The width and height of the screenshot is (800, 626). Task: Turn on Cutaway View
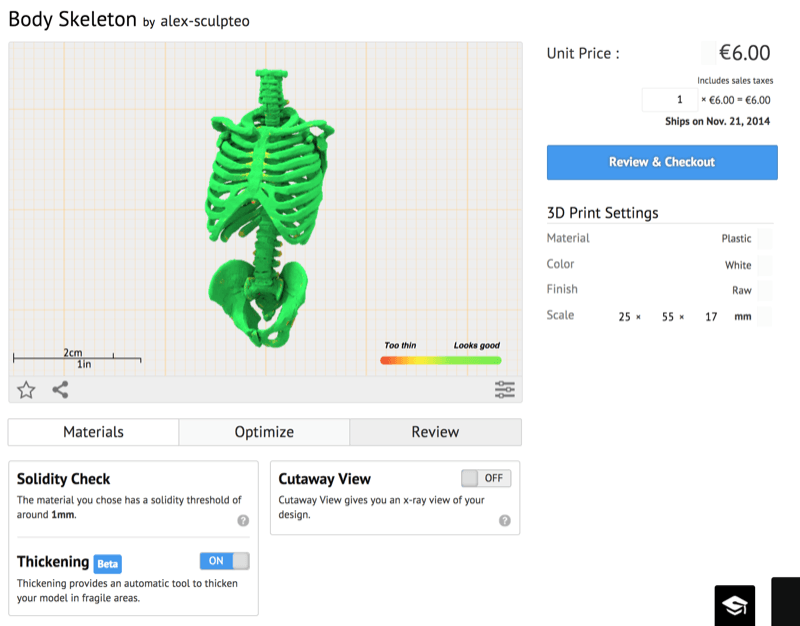point(486,478)
